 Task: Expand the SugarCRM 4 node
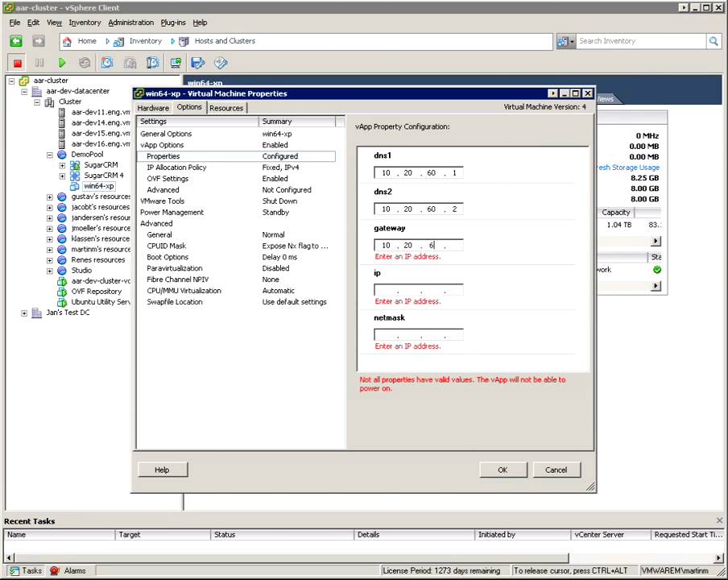pyautogui.click(x=62, y=176)
